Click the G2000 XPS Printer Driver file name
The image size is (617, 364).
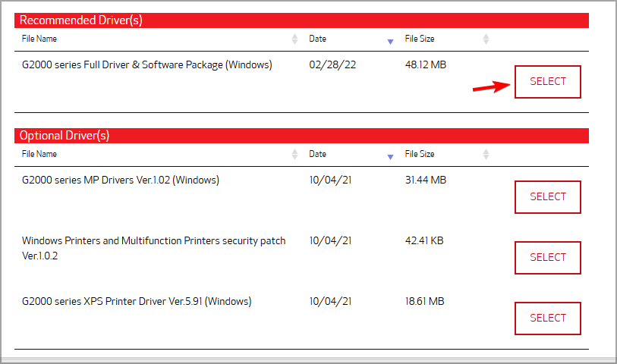(137, 302)
